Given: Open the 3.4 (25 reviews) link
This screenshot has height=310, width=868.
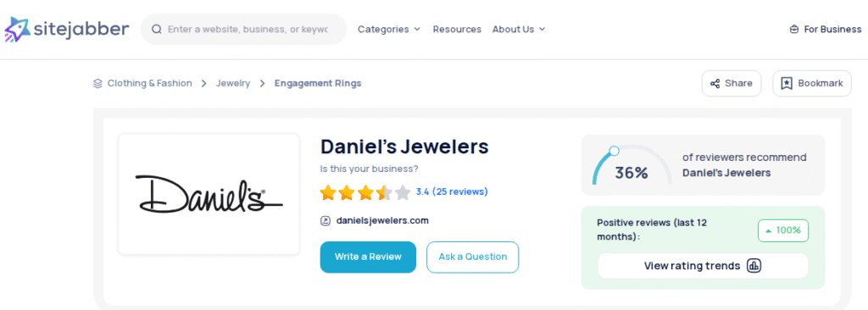Looking at the screenshot, I should coord(452,192).
